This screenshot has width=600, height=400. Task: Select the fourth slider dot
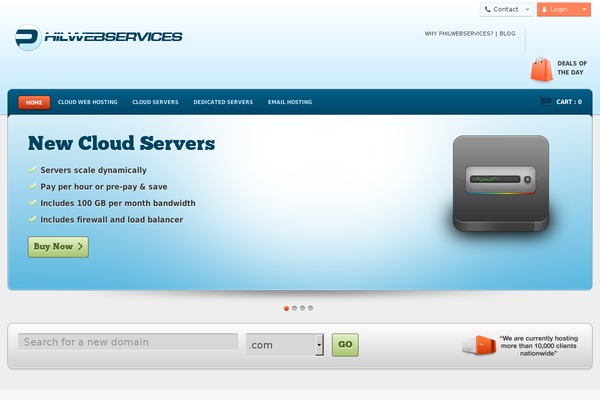click(x=310, y=308)
